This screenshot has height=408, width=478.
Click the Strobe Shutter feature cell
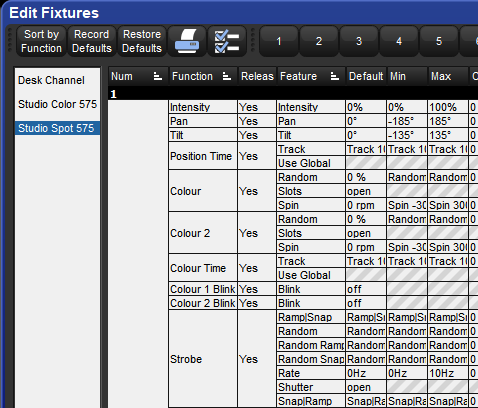pyautogui.click(x=311, y=387)
